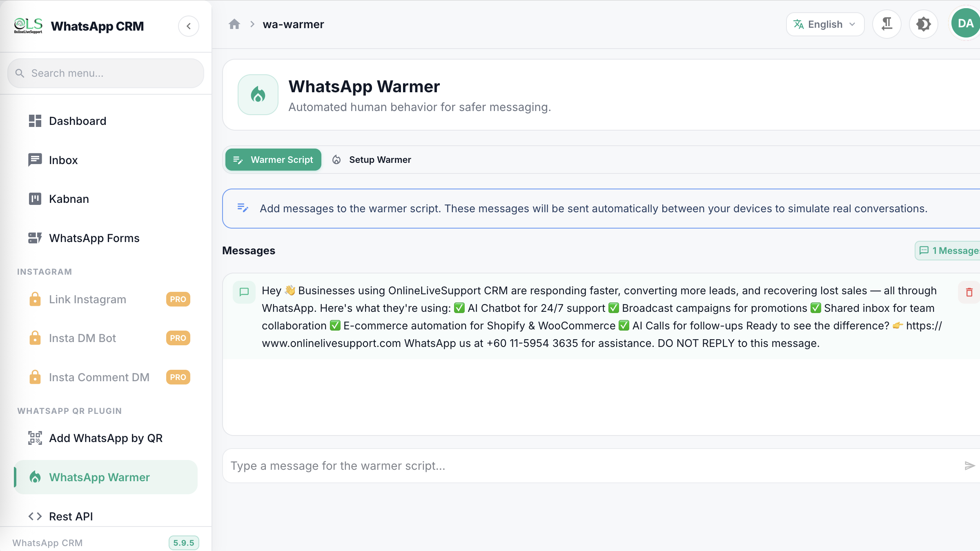This screenshot has width=980, height=551.
Task: Click the version 5.9.5 badge
Action: (x=184, y=543)
